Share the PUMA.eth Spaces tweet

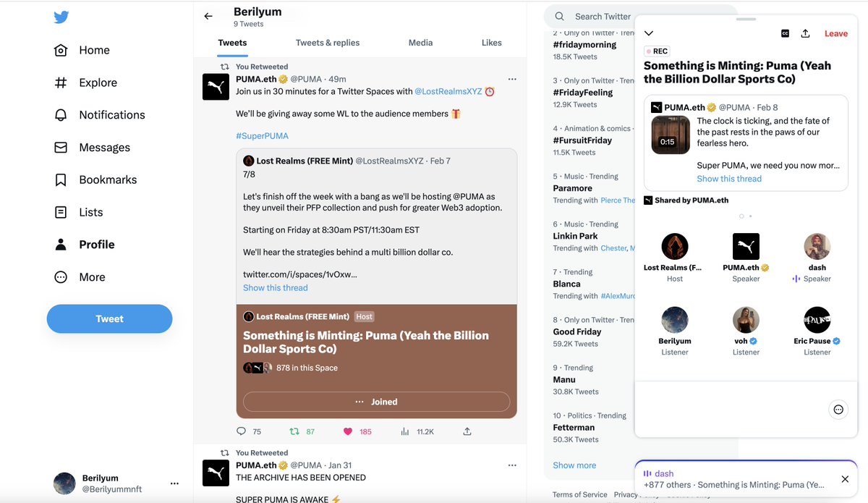pyautogui.click(x=467, y=431)
